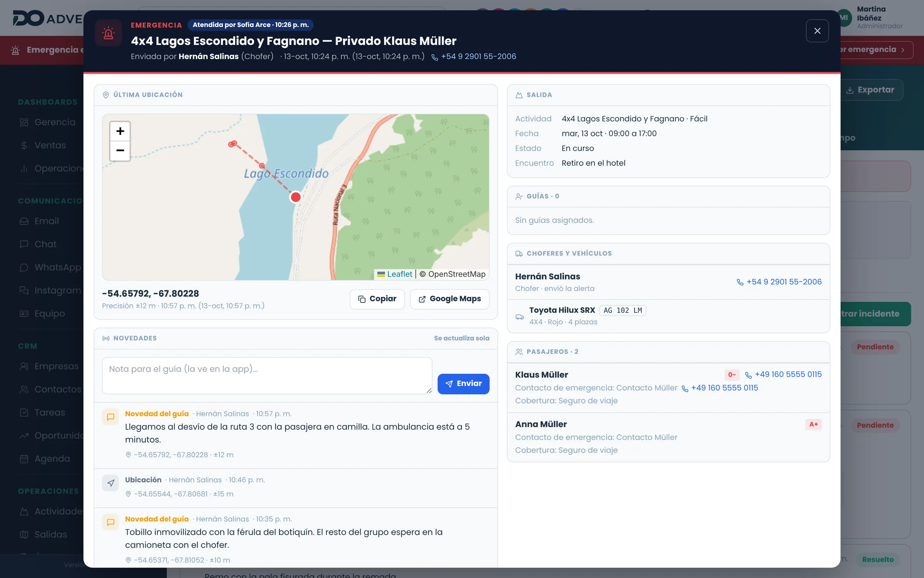The image size is (924, 578).
Task: Open the Leaflet attribution link
Action: [x=399, y=274]
